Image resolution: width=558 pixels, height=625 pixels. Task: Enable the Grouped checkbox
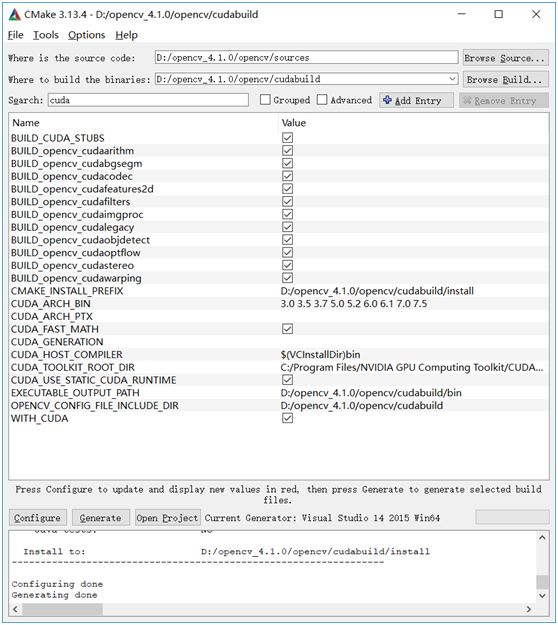coord(265,100)
